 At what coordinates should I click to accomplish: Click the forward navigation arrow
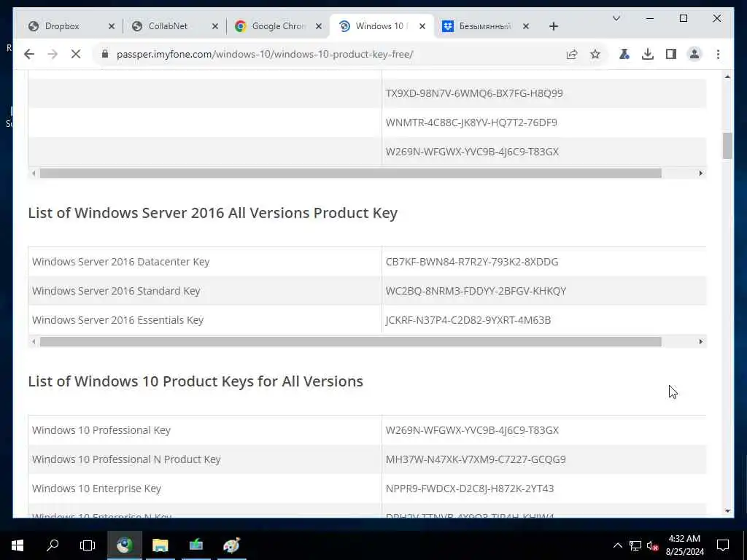coord(53,54)
